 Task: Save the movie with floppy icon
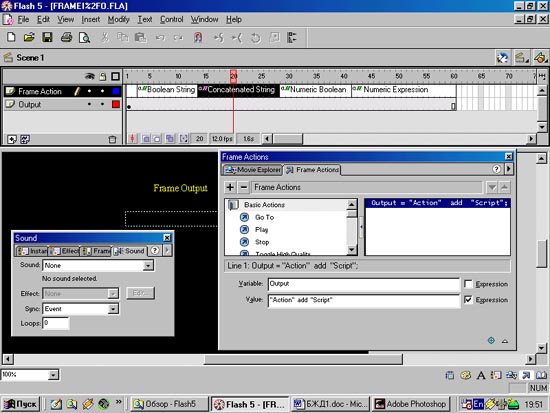pyautogui.click(x=47, y=37)
